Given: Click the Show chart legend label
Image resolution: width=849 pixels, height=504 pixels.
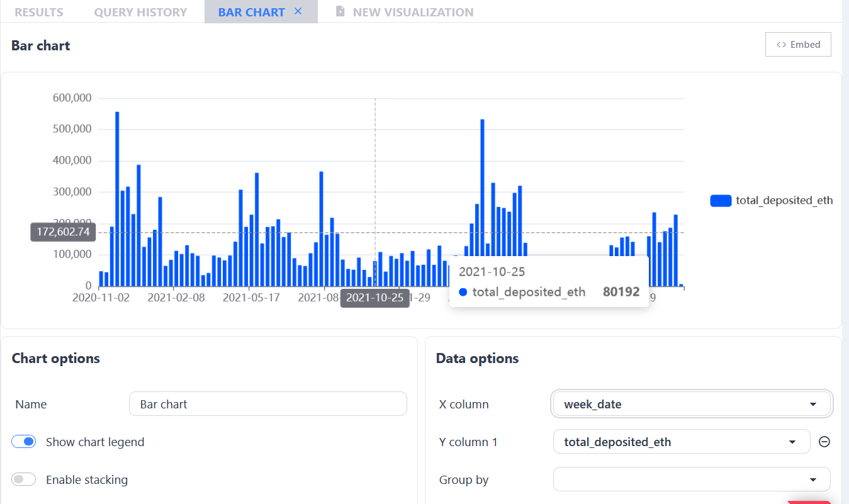Looking at the screenshot, I should tap(95, 442).
